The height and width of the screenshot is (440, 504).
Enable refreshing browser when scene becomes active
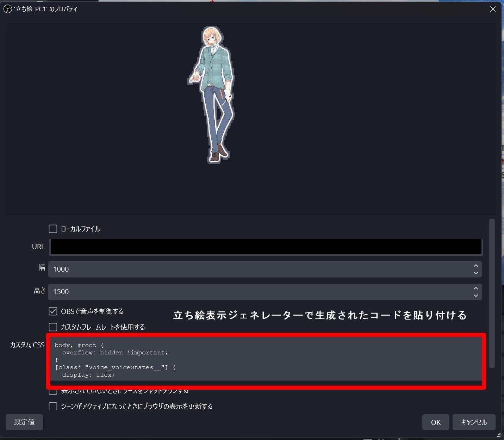tap(52, 406)
